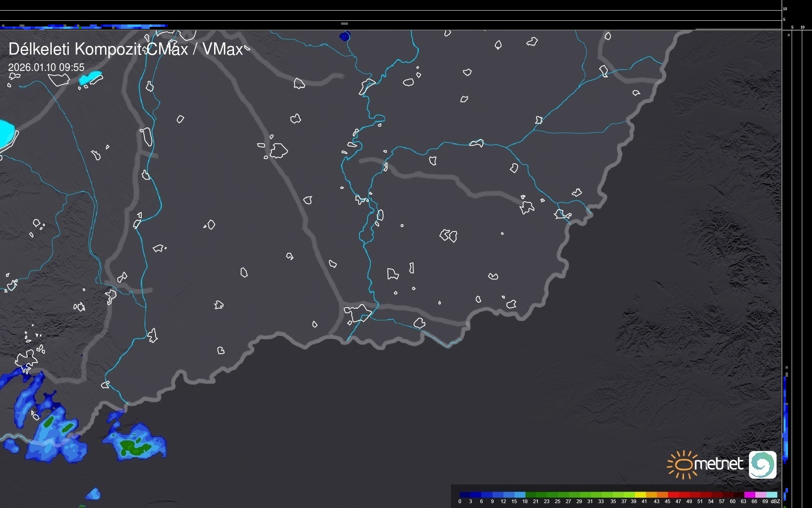The width and height of the screenshot is (812, 508).
Task: Click the small isolated blue echo at bottom-left
Action: pyautogui.click(x=93, y=494)
